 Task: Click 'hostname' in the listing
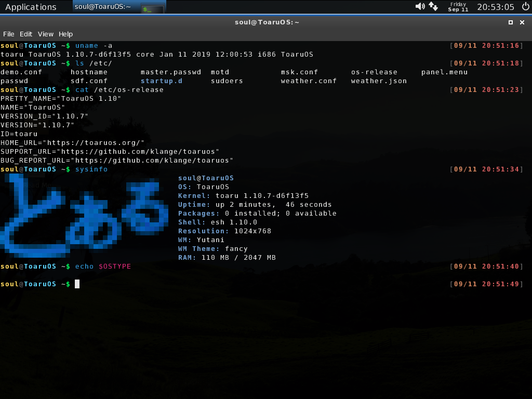pyautogui.click(x=89, y=72)
